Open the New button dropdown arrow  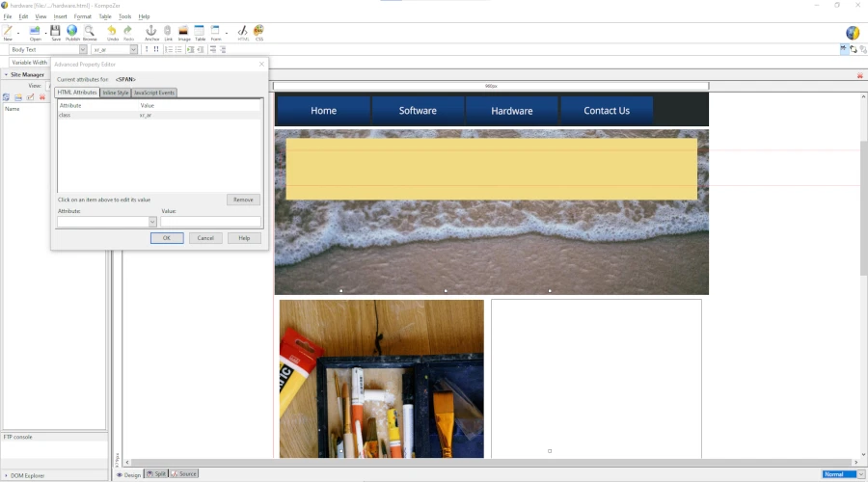click(x=18, y=32)
